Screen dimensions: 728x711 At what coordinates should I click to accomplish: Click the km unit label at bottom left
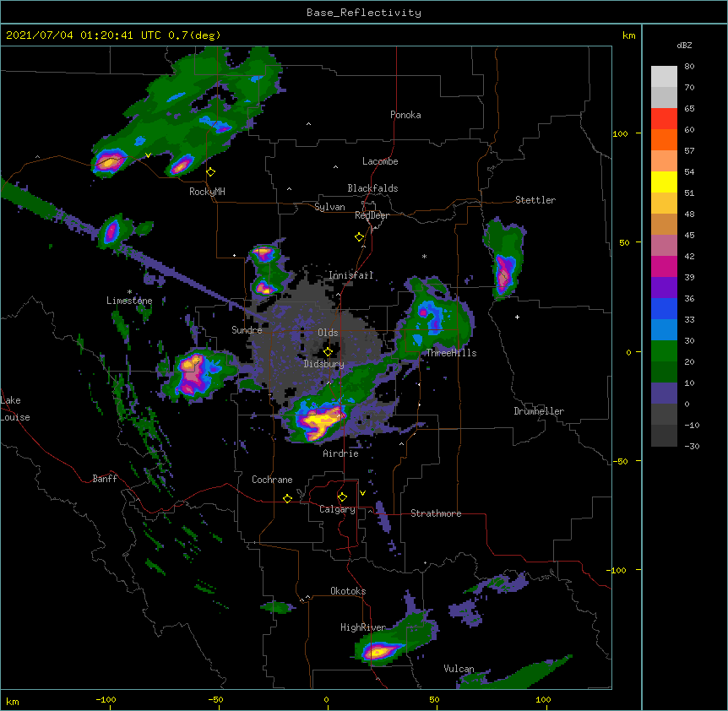13,701
